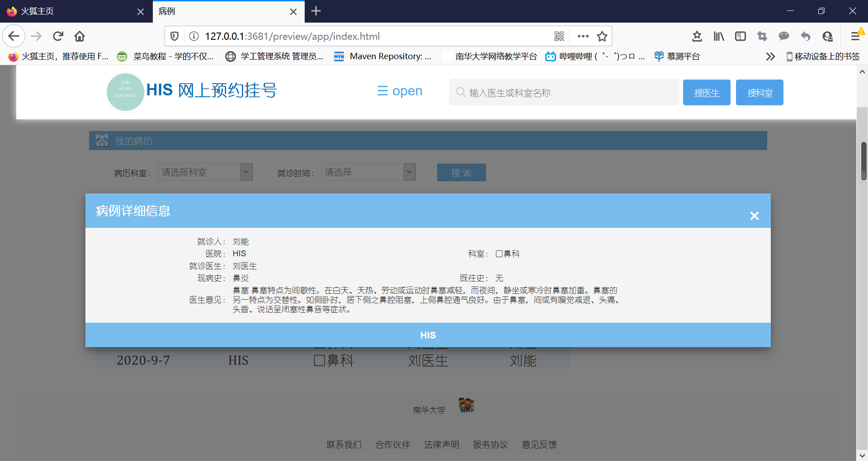868x461 pixels.
Task: Open the sidebar panel icon
Action: pyautogui.click(x=740, y=36)
